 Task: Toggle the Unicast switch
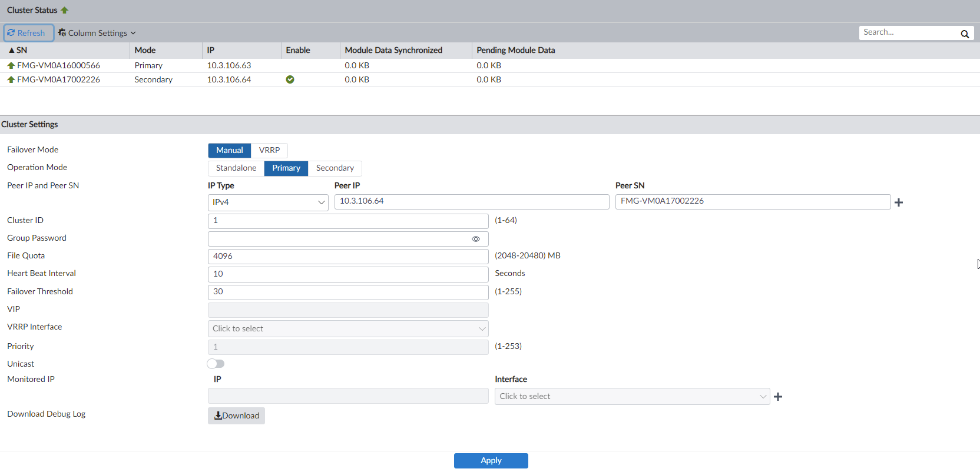pos(216,364)
